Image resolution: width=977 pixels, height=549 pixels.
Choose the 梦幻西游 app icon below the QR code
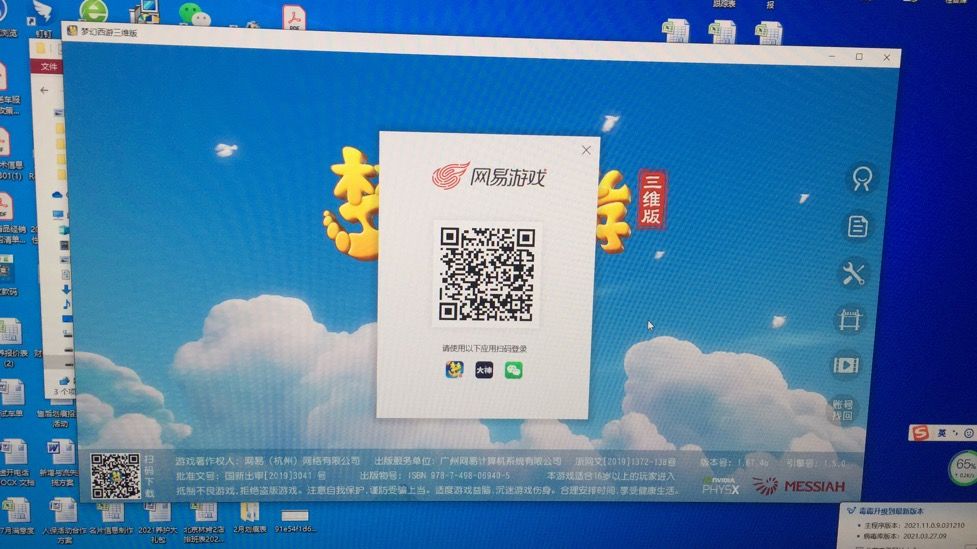[x=454, y=370]
